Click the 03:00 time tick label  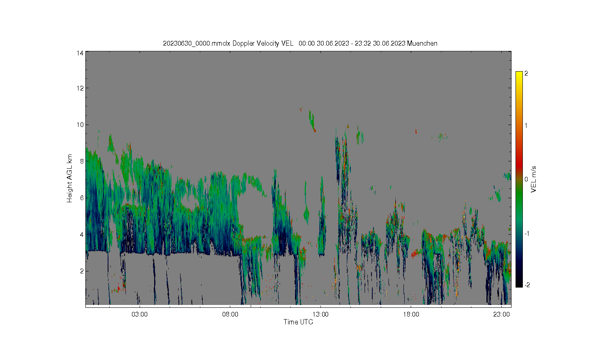point(140,315)
